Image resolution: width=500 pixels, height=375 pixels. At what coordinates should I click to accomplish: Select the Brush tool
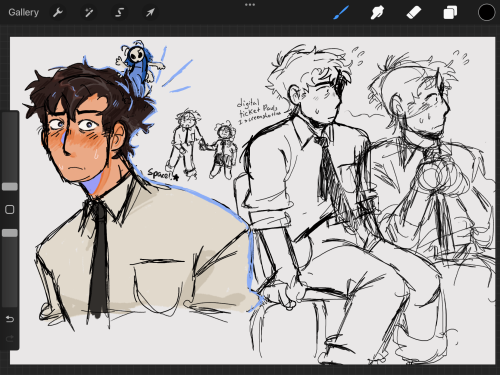341,13
